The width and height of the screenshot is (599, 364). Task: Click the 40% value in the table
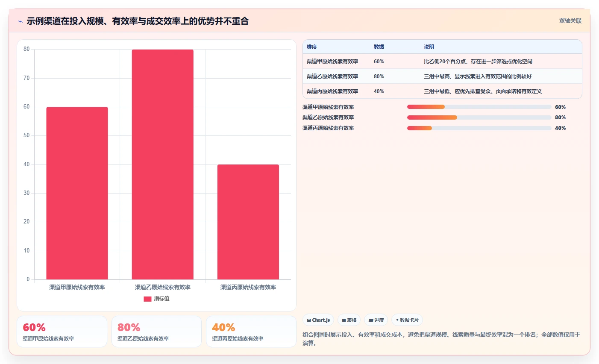pos(379,91)
